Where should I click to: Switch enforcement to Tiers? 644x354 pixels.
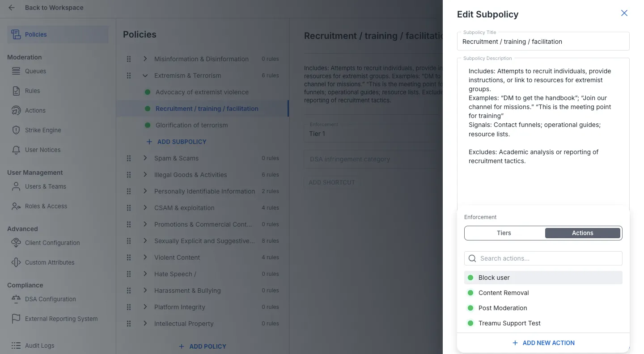coord(504,233)
